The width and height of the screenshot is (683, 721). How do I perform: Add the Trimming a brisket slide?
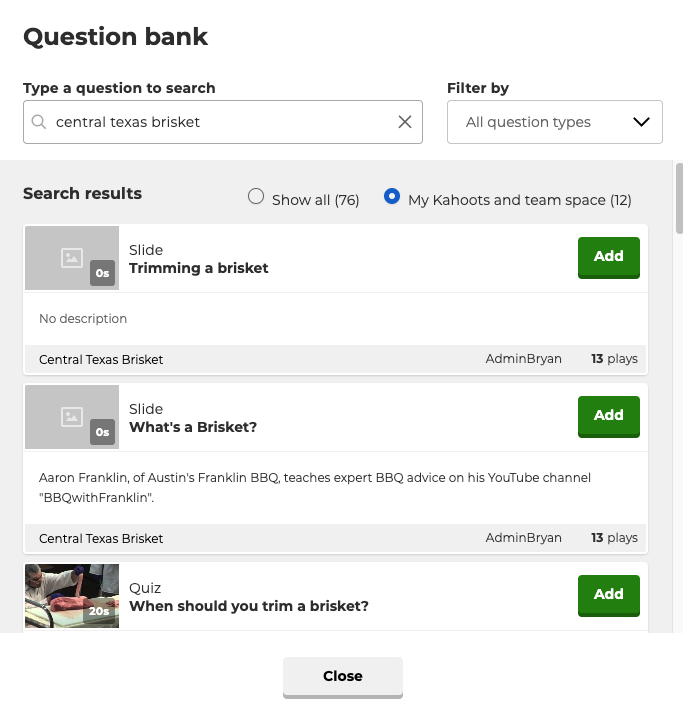click(608, 257)
